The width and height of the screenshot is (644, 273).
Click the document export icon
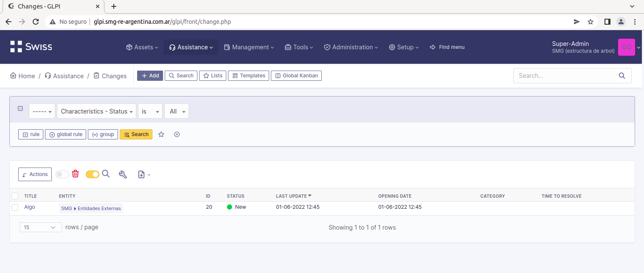pos(141,174)
